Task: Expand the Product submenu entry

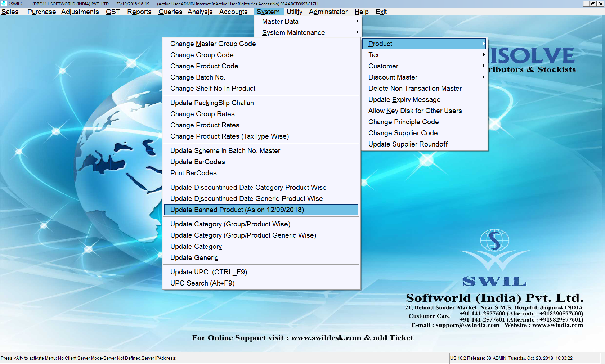Action: (424, 44)
